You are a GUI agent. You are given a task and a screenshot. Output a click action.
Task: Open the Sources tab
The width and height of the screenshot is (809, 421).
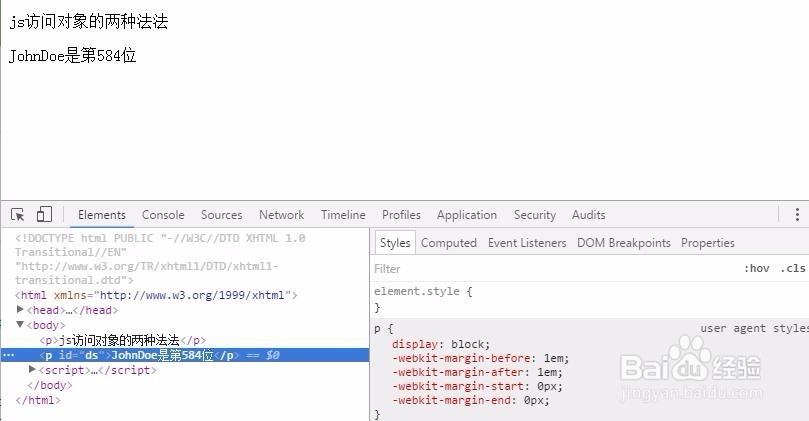(x=221, y=215)
